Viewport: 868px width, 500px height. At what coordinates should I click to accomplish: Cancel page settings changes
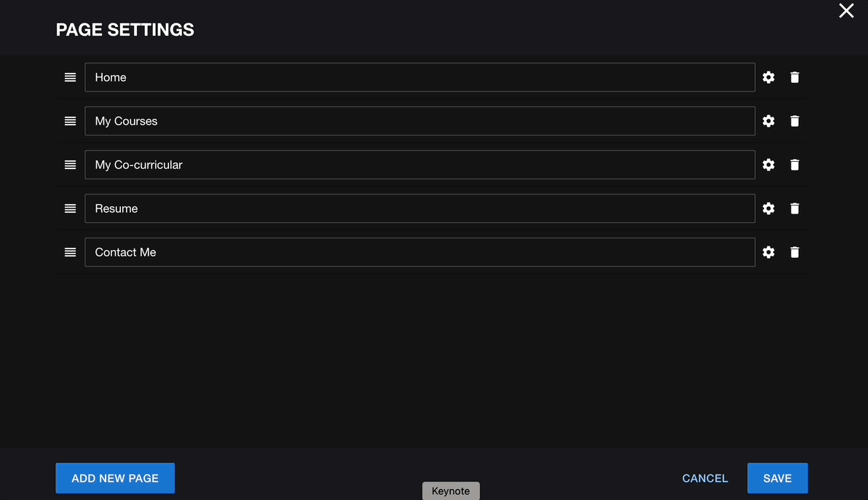705,478
